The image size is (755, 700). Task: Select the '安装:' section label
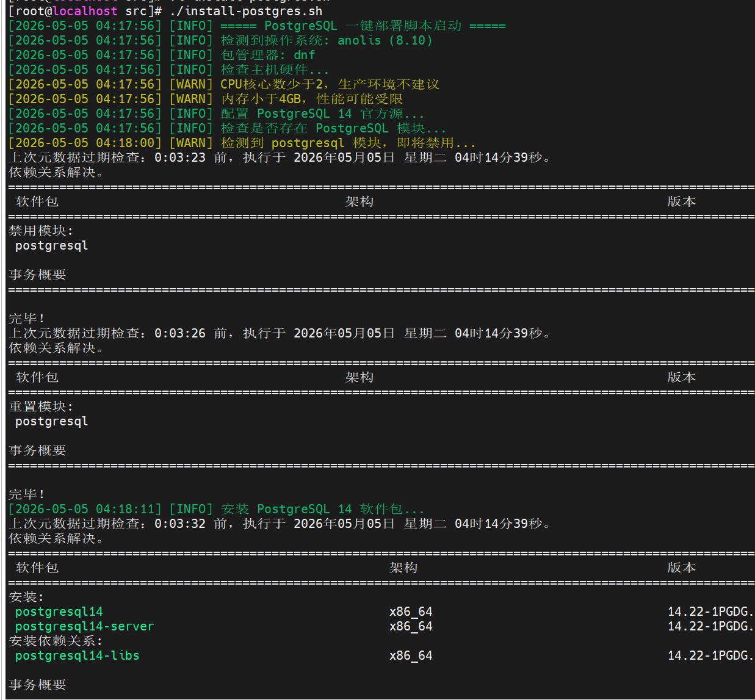[26, 597]
